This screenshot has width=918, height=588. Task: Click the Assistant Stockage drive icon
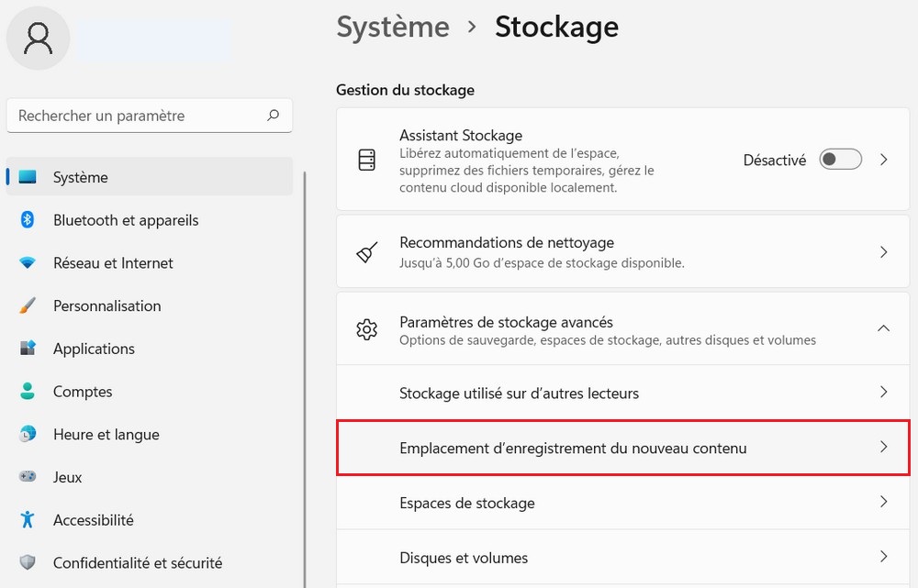click(x=366, y=160)
